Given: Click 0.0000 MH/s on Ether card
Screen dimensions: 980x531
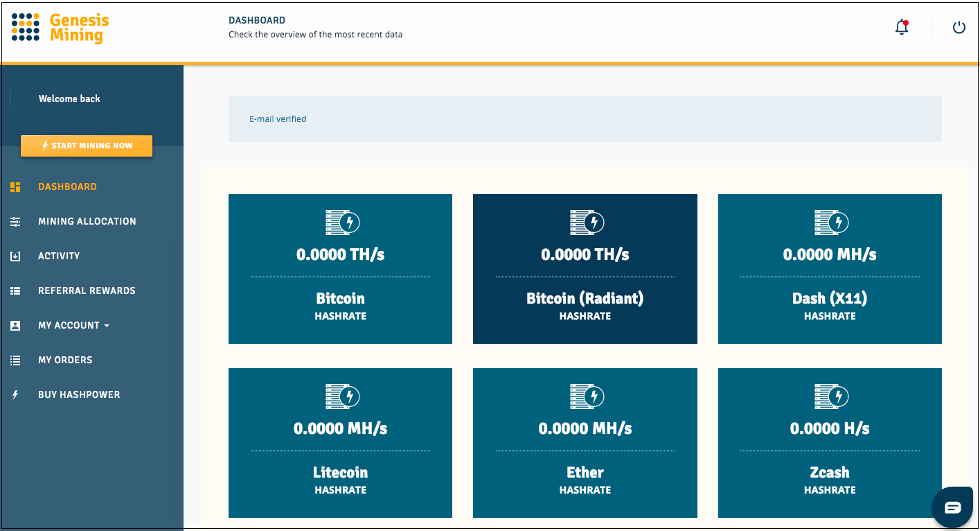Looking at the screenshot, I should tap(585, 428).
